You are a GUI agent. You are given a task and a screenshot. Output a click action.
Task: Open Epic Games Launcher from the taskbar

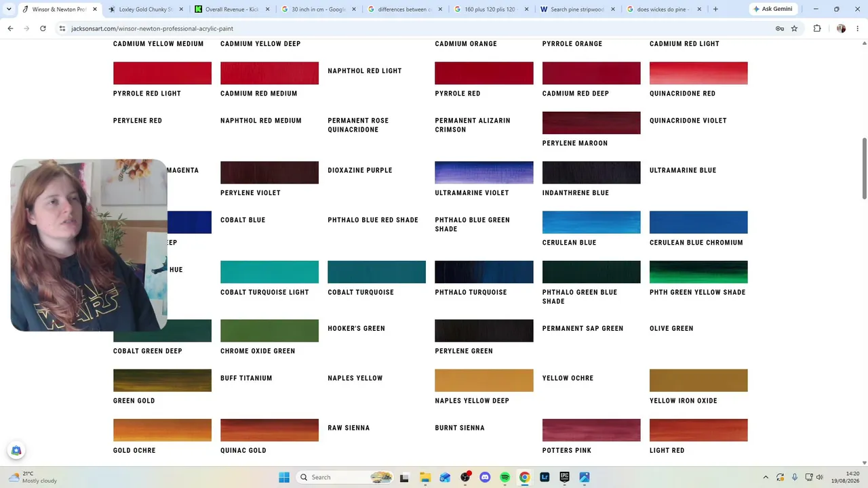(x=564, y=477)
